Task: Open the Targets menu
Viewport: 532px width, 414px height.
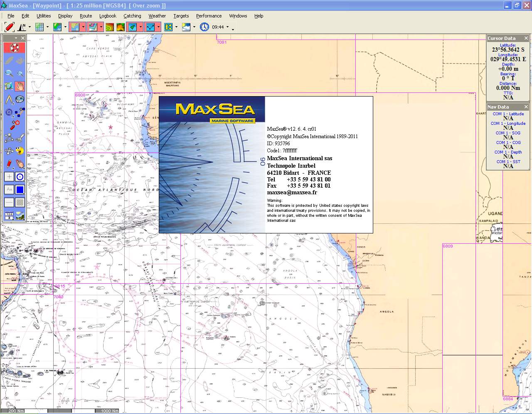Action: pyautogui.click(x=181, y=16)
